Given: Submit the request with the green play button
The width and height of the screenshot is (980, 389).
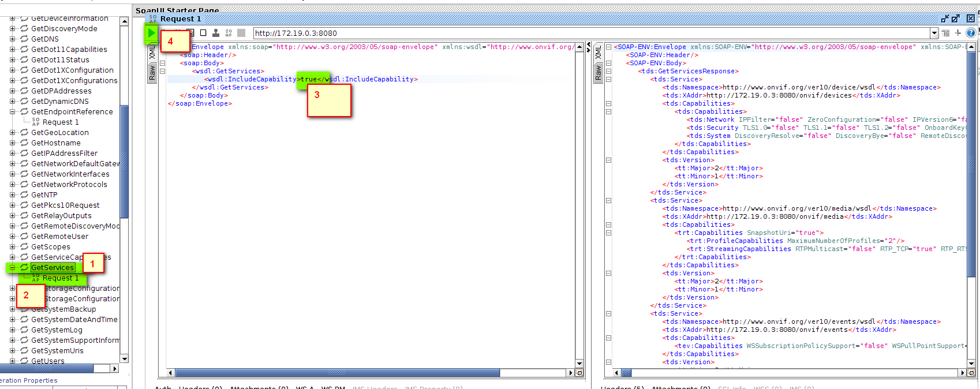Looking at the screenshot, I should point(151,33).
